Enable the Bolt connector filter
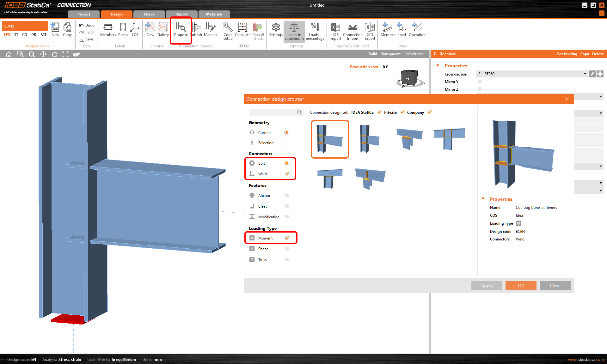 [x=287, y=163]
